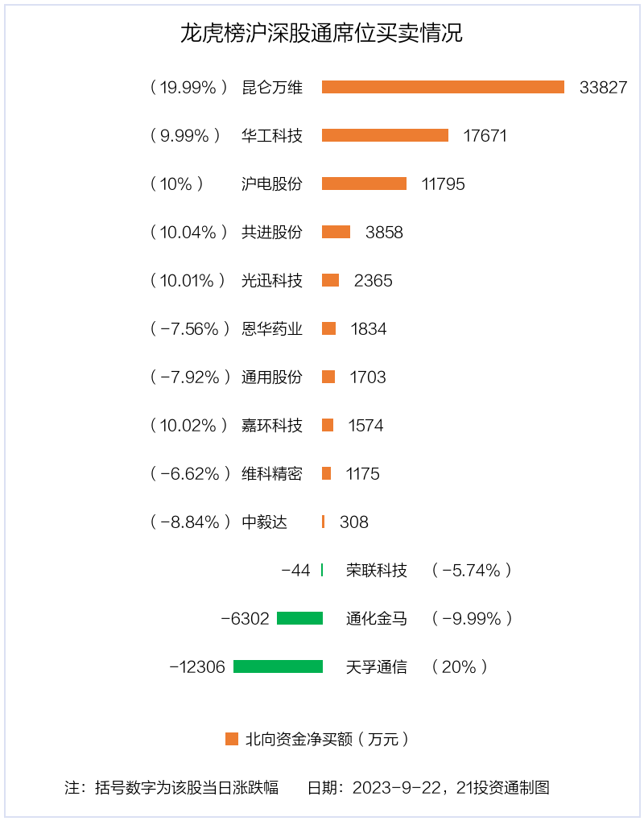
Task: Click the 华工科技 bar showing 17671
Action: pos(386,135)
